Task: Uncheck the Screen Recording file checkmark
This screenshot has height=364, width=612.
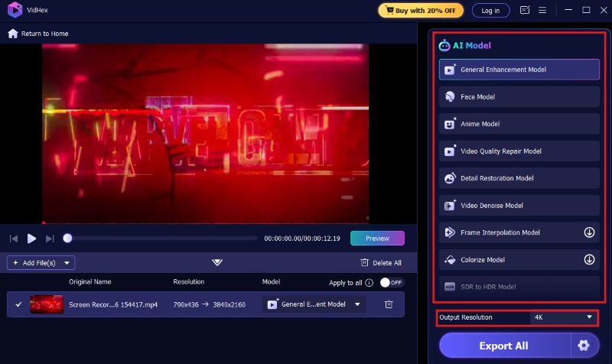Action: click(19, 304)
